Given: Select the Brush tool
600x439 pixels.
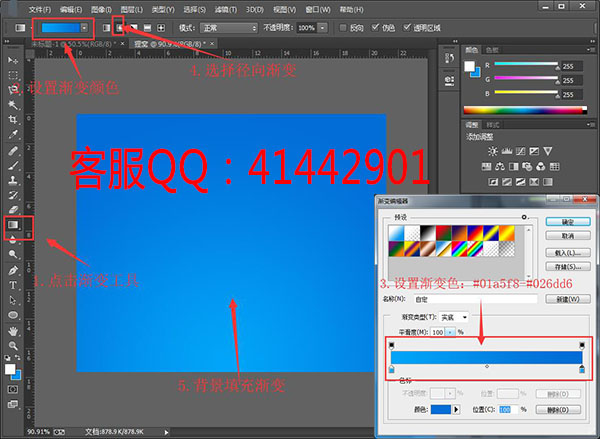Looking at the screenshot, I should [13, 165].
